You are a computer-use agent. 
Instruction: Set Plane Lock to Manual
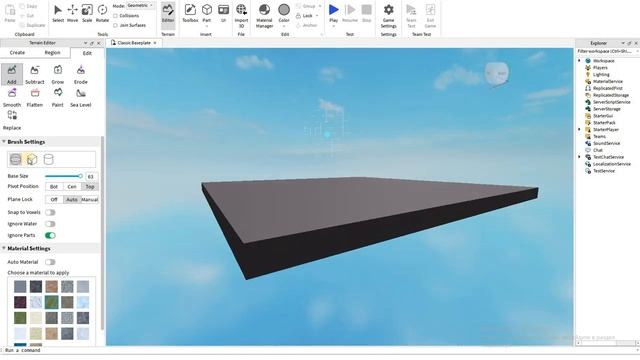pyautogui.click(x=90, y=200)
